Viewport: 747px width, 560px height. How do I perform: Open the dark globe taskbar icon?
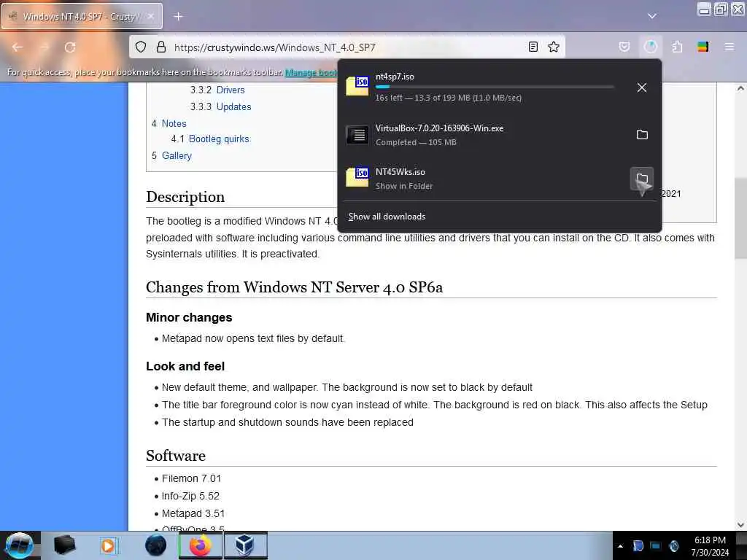155,545
